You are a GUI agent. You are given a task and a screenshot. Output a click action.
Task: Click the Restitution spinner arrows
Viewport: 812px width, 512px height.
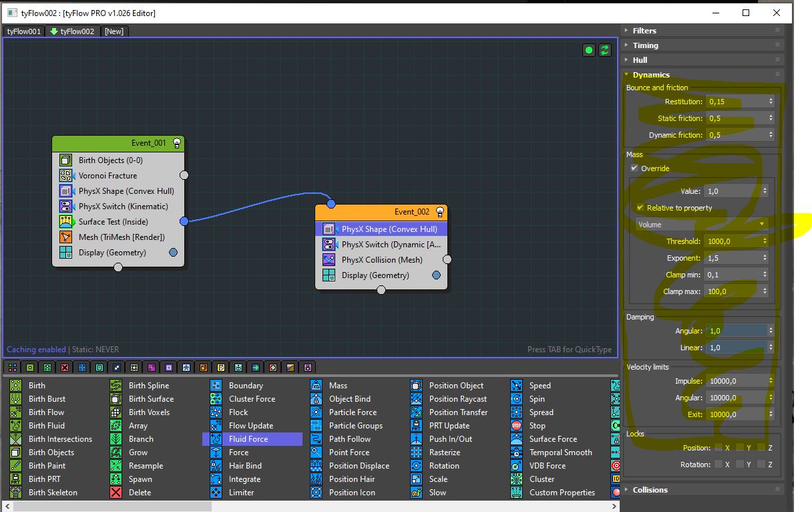click(771, 102)
